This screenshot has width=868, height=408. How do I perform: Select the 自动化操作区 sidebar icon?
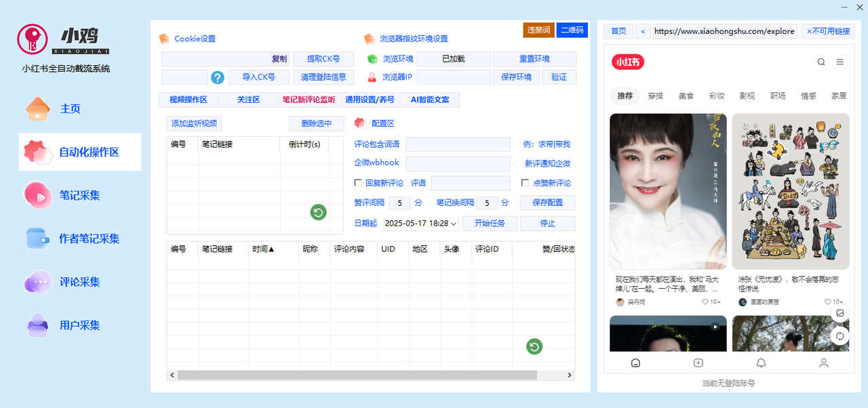pos(38,152)
